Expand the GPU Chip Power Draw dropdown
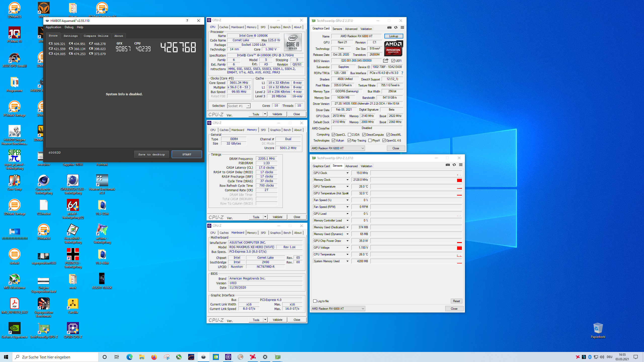Image resolution: width=644 pixels, height=362 pixels. 347,241
